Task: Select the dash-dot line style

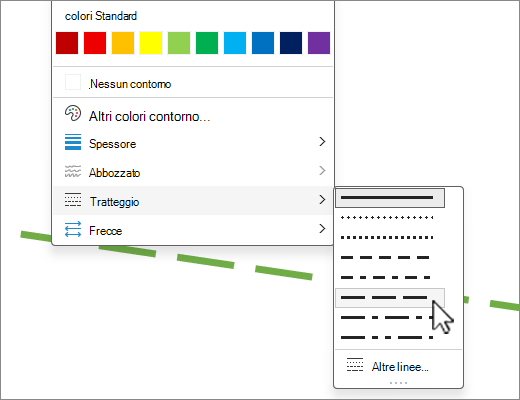Action: click(x=390, y=277)
